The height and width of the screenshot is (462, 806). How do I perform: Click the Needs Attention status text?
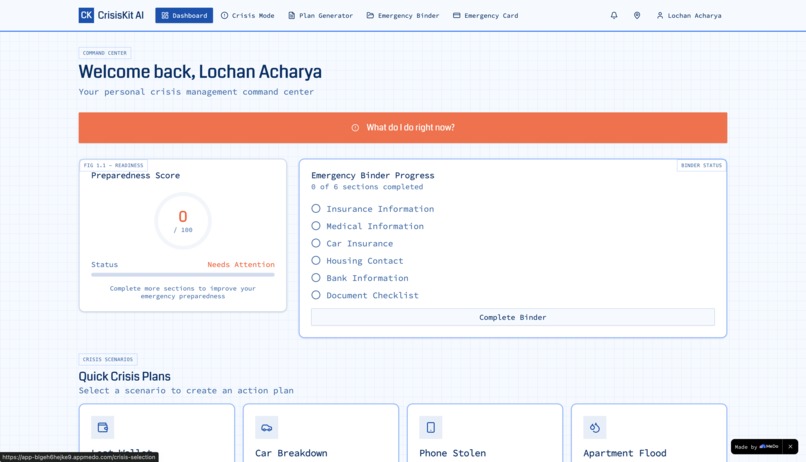tap(241, 264)
